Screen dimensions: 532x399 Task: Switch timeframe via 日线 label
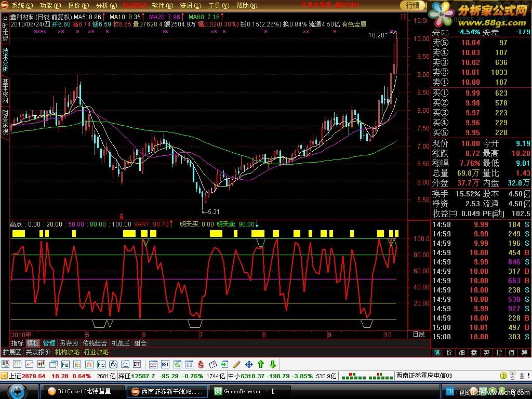coord(419,334)
